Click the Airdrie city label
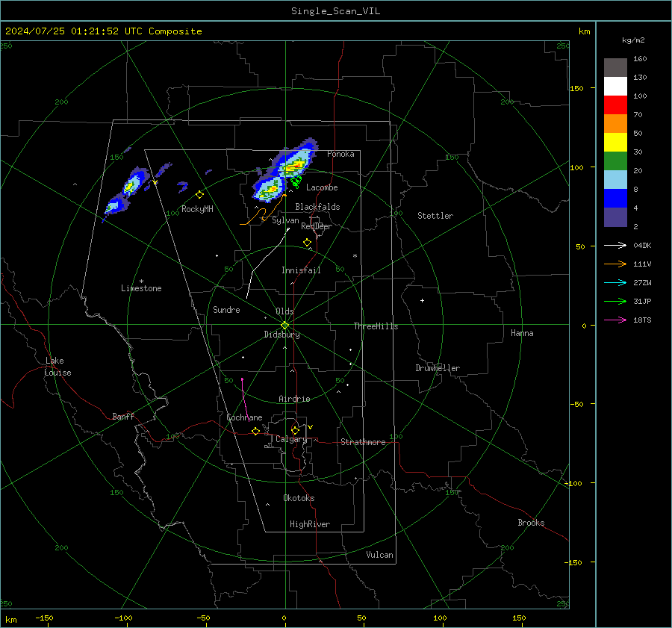The image size is (672, 628). 294,399
